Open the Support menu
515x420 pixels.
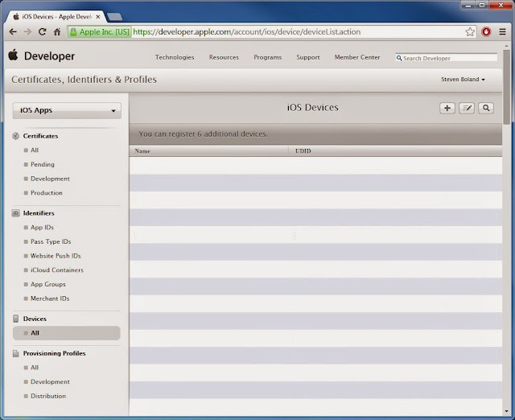tap(308, 57)
